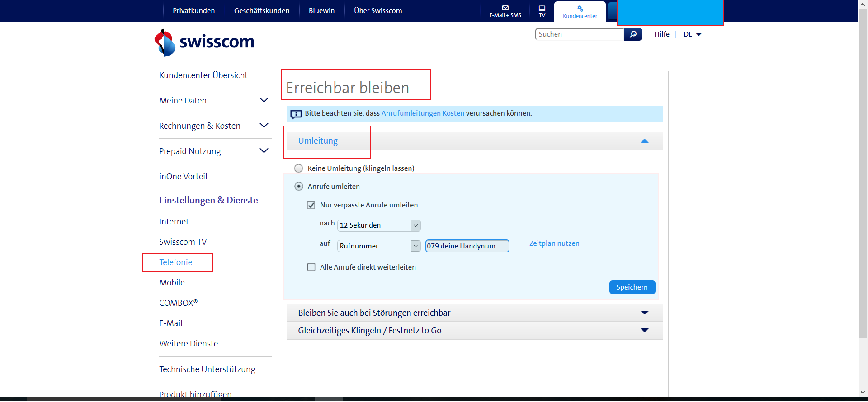Select 'Keine Umleitung (klingeln lassen)' option
The image size is (868, 402).
point(299,168)
